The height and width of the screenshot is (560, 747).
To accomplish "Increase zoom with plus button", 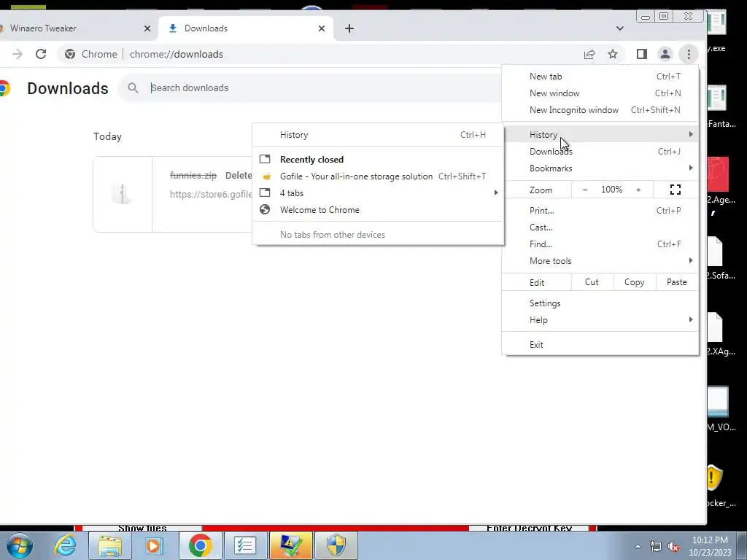I will pyautogui.click(x=638, y=190).
